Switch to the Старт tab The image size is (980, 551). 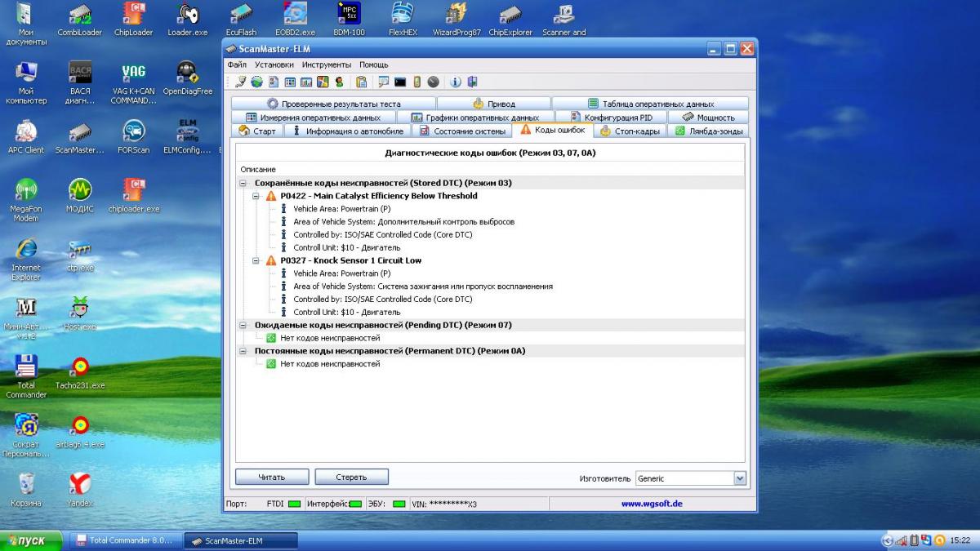257,131
